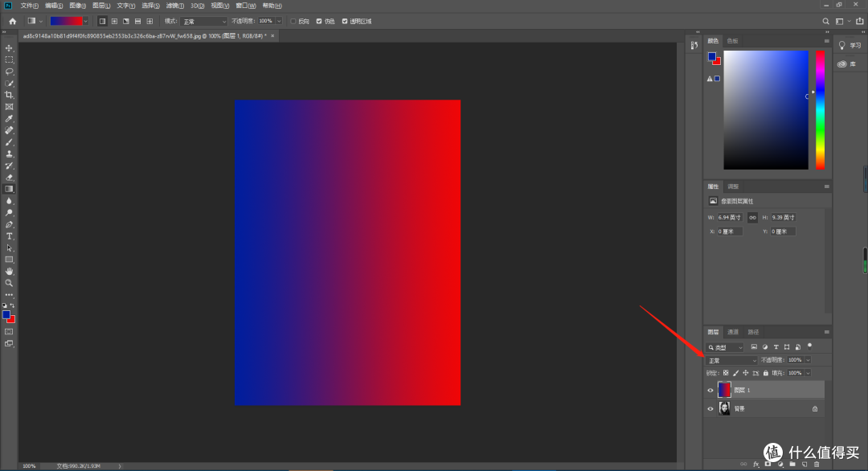This screenshot has width=868, height=471.
Task: Open the Color panel flyout menu
Action: pos(826,41)
